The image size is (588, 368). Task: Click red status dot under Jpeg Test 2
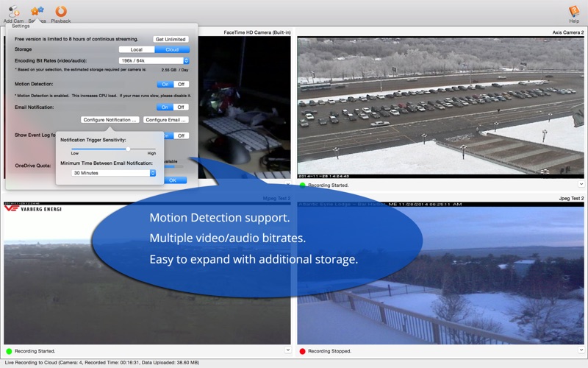tap(302, 351)
